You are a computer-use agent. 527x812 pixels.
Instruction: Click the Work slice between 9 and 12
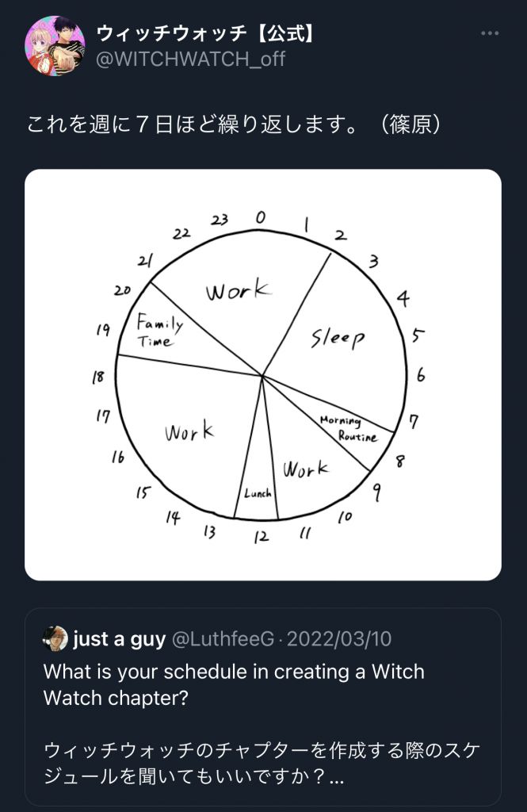(x=305, y=470)
